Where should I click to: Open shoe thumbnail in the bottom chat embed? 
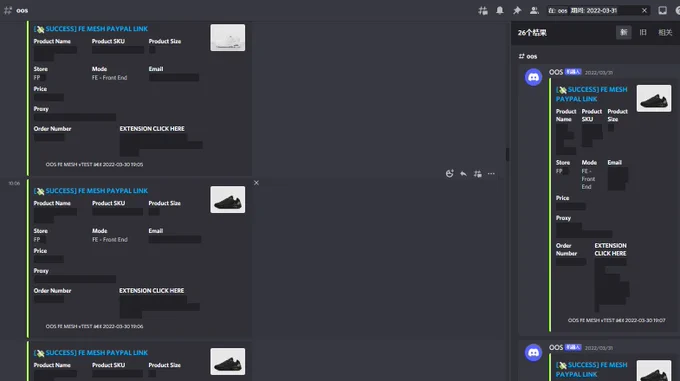pyautogui.click(x=228, y=361)
